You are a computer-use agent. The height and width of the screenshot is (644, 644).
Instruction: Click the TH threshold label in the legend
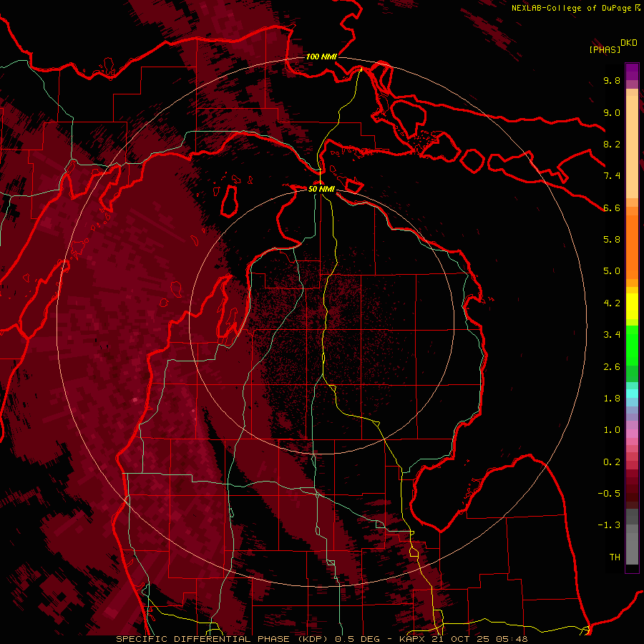tap(615, 557)
